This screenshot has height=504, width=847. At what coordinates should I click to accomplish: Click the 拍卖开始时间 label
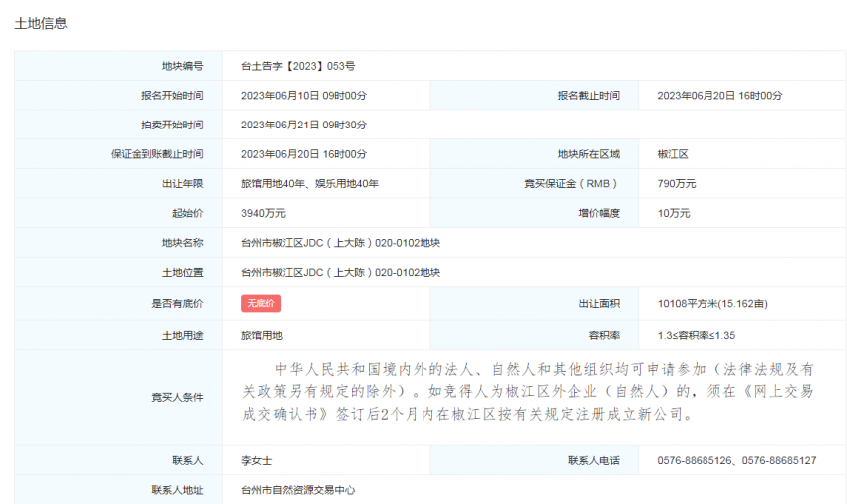click(x=172, y=125)
